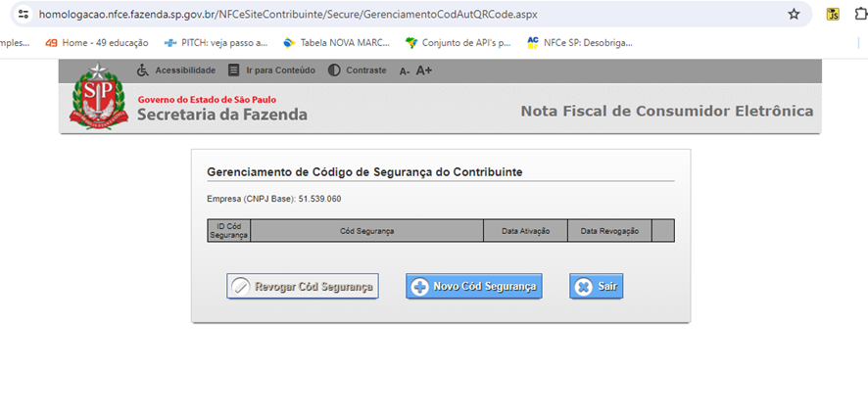The height and width of the screenshot is (419, 868).
Task: Click the Acessibilidade text link
Action: [x=185, y=70]
